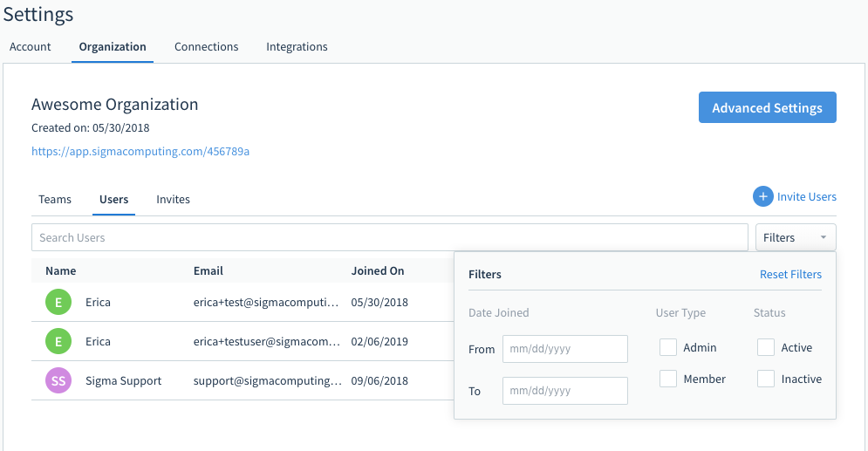
Task: Toggle the Inactive status checkbox
Action: click(766, 379)
